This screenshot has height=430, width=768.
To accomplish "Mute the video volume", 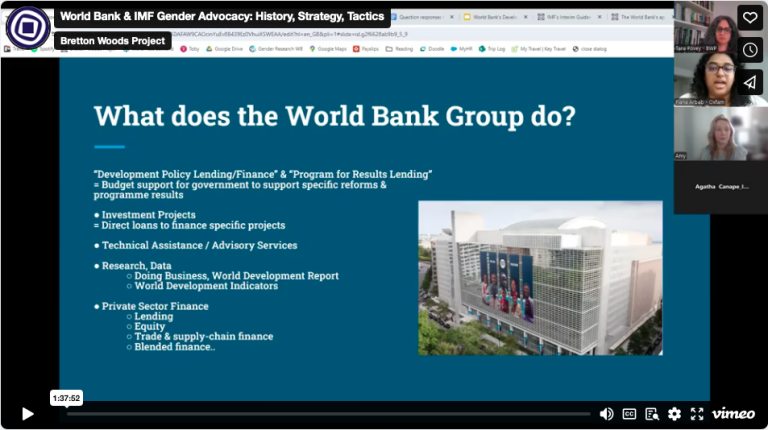I will pos(606,414).
